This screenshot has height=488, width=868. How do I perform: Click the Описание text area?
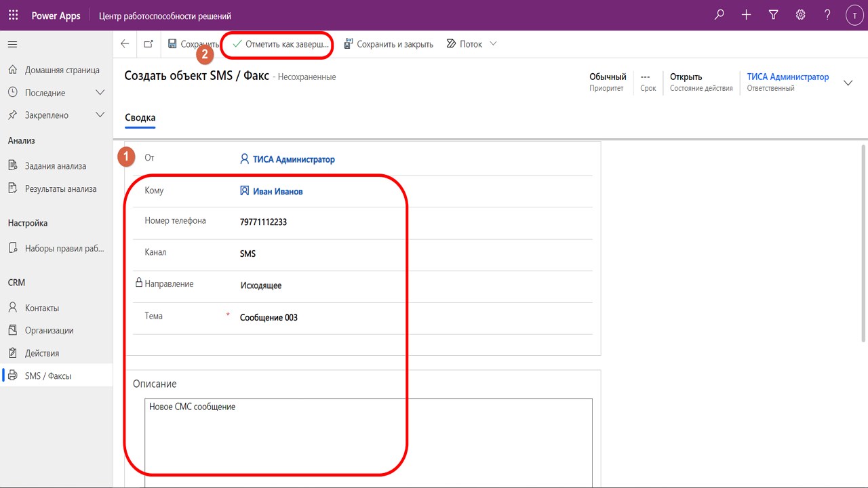[368, 443]
